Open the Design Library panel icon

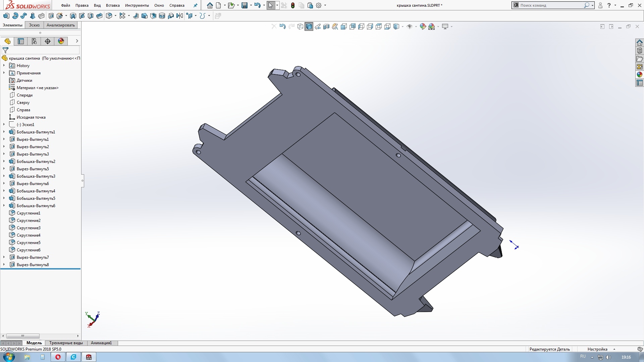click(x=640, y=51)
